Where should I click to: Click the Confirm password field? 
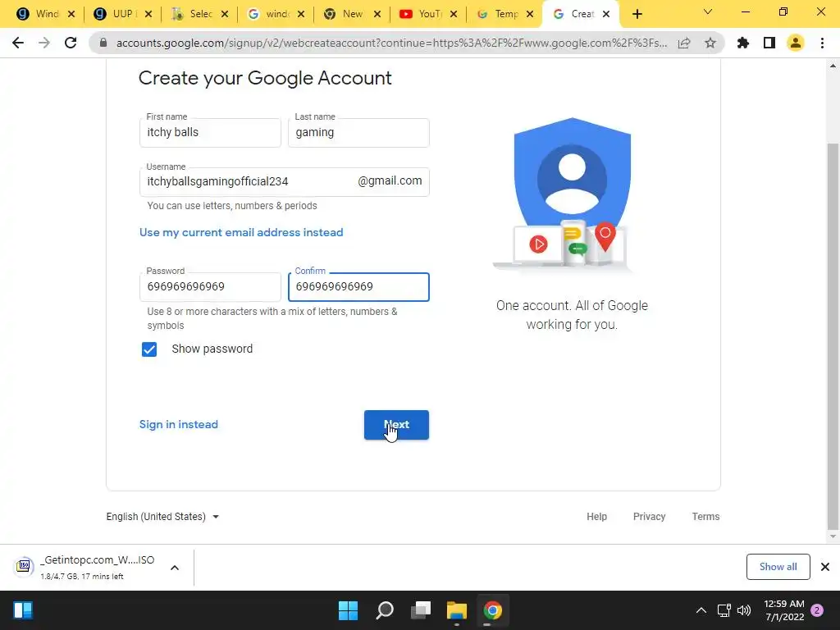point(358,286)
